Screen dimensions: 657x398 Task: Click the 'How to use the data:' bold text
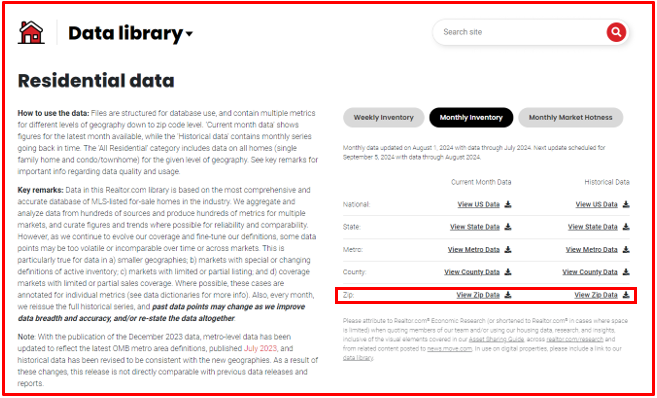pyautogui.click(x=54, y=113)
